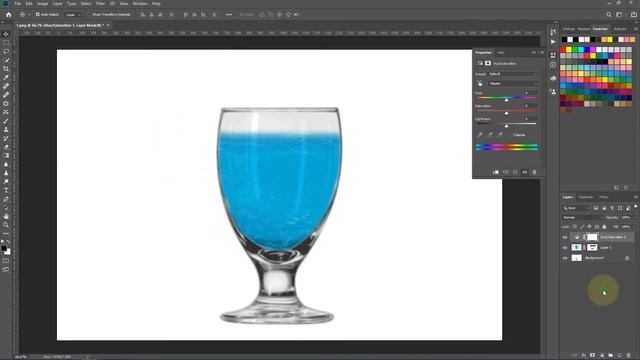Viewport: 640px width, 360px height.
Task: Hide the Hue/Saturation 1 layer
Action: pyautogui.click(x=565, y=237)
